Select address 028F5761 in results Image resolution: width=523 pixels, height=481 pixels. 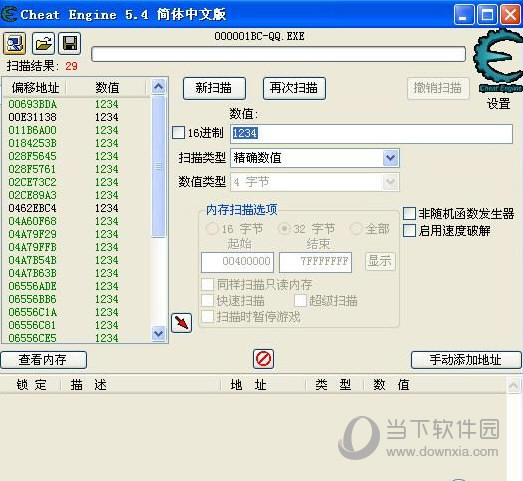click(33, 169)
